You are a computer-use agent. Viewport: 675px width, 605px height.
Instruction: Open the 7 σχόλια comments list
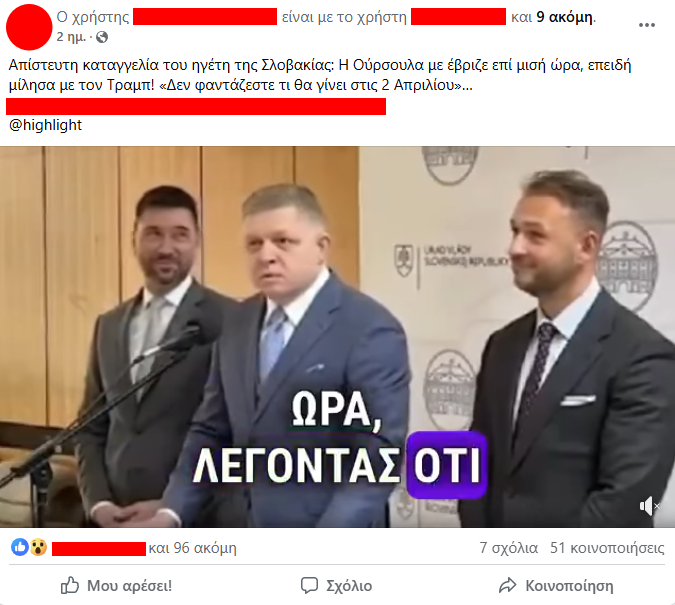[x=508, y=548]
